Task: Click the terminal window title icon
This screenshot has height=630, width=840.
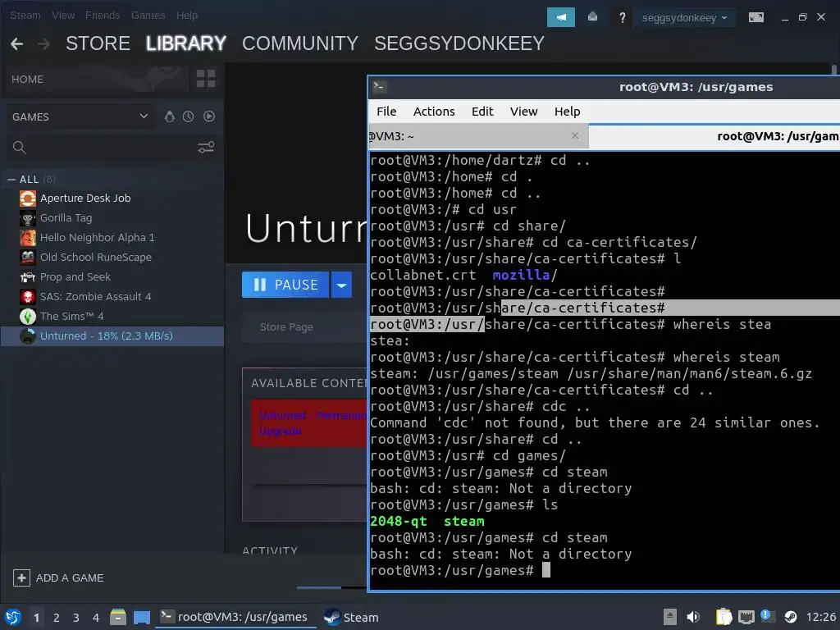Action: pos(380,87)
